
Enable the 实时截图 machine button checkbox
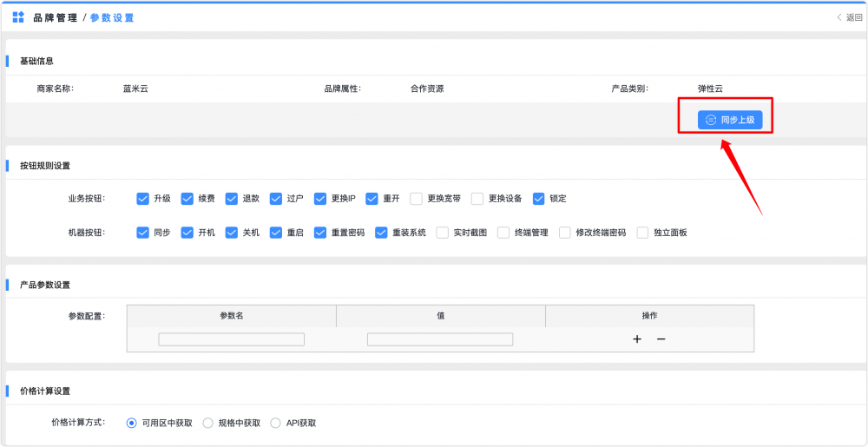[443, 233]
